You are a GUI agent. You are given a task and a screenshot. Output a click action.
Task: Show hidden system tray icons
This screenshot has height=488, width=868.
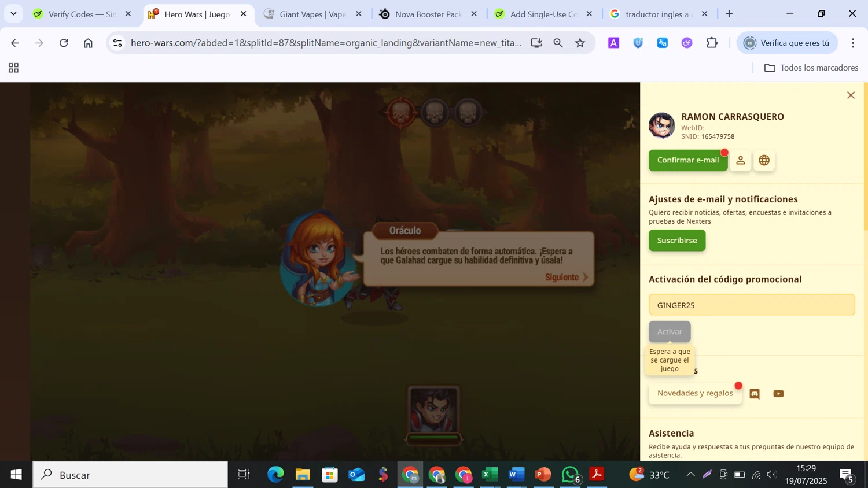coord(690,475)
